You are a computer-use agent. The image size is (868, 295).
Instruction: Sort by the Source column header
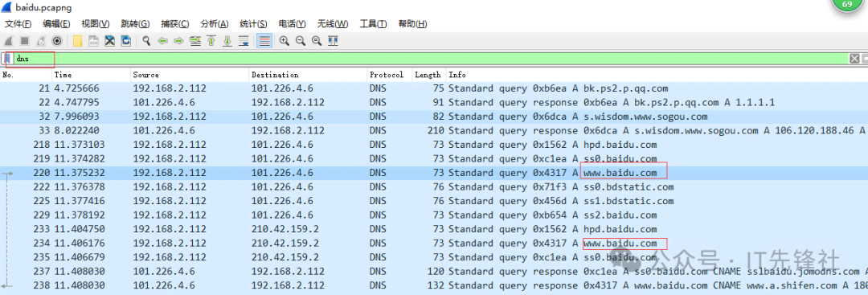[x=190, y=75]
